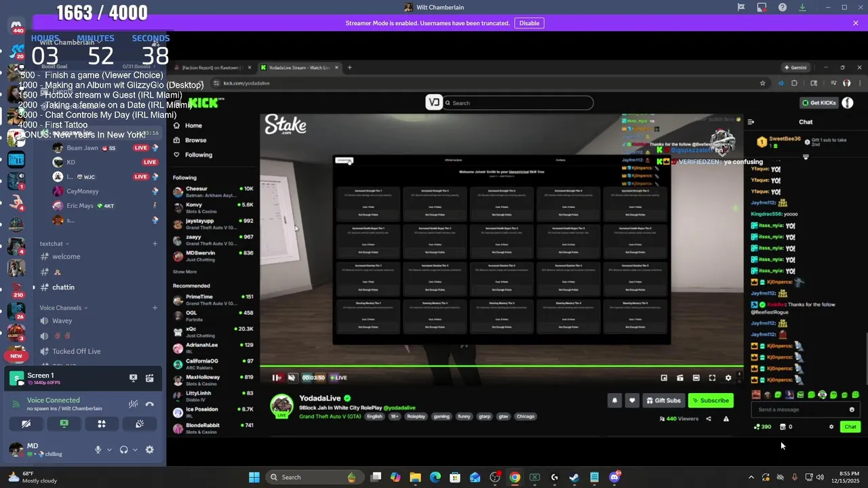Switch to YodadaLive Stream browser tab
This screenshot has height=488, width=868.
tap(298, 68)
